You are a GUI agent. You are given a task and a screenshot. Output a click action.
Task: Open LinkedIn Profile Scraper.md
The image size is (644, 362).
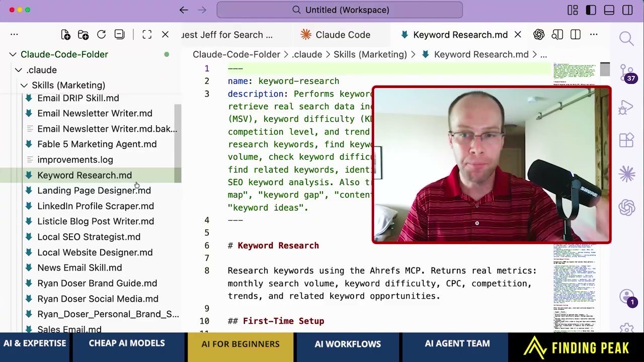pyautogui.click(x=96, y=206)
